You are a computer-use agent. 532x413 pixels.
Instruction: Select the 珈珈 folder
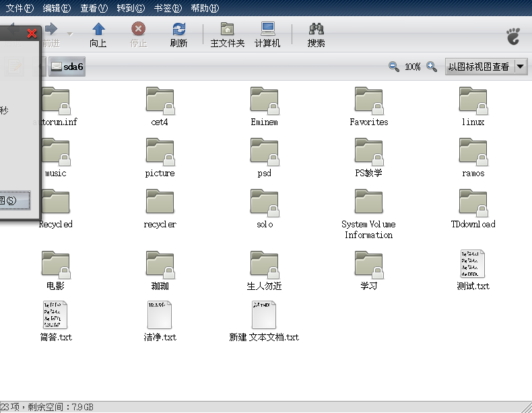click(x=160, y=271)
